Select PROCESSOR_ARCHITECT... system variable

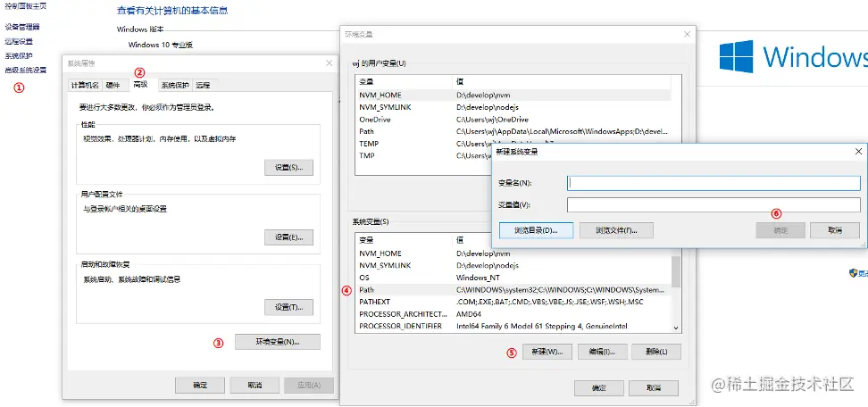[x=513, y=314]
